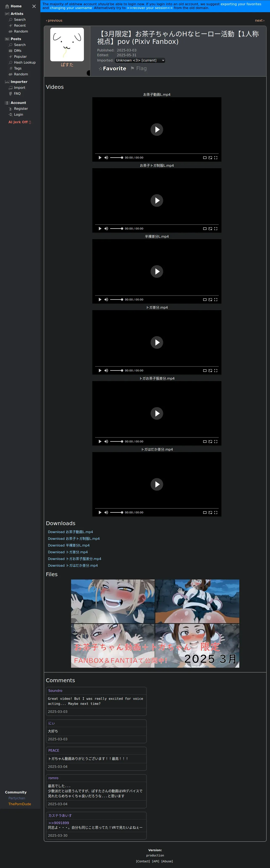270x868 pixels.
Task: Adjust the volume slider on お茶子動画L.mp4
Action: (x=117, y=158)
